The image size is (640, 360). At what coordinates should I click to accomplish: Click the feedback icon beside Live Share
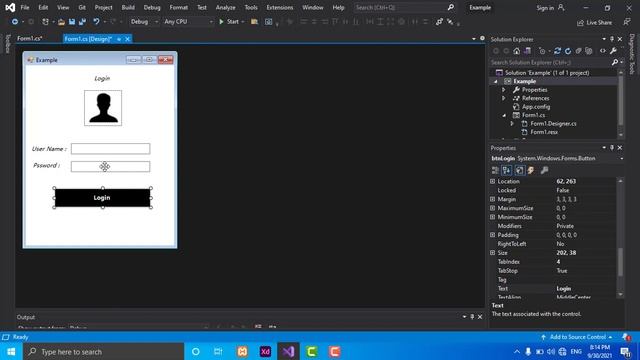pos(627,22)
